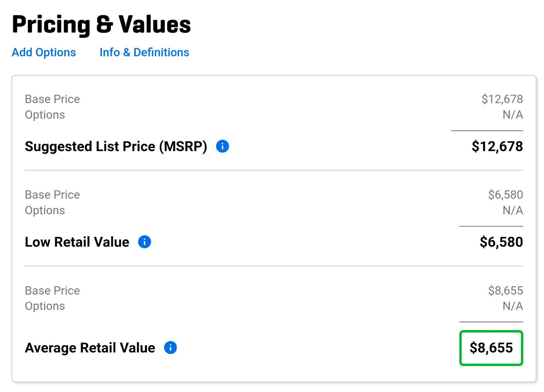Click the info icon next to Average Retail Value
This screenshot has height=392, width=544.
pos(170,348)
